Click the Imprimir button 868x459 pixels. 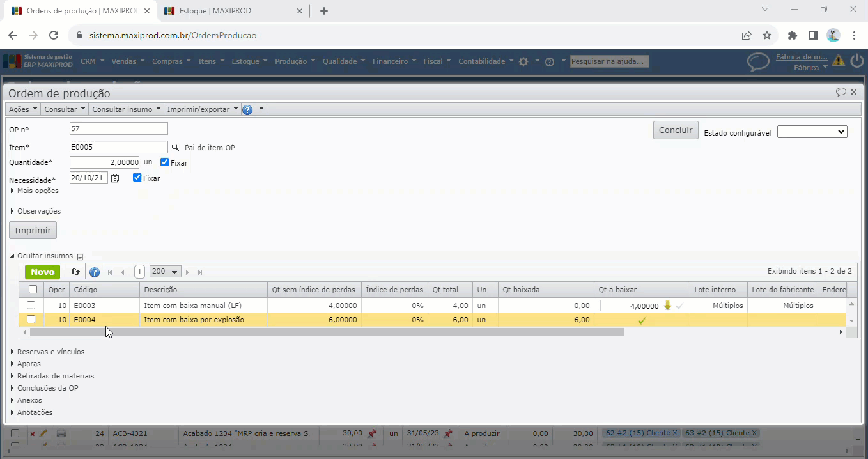coord(33,230)
